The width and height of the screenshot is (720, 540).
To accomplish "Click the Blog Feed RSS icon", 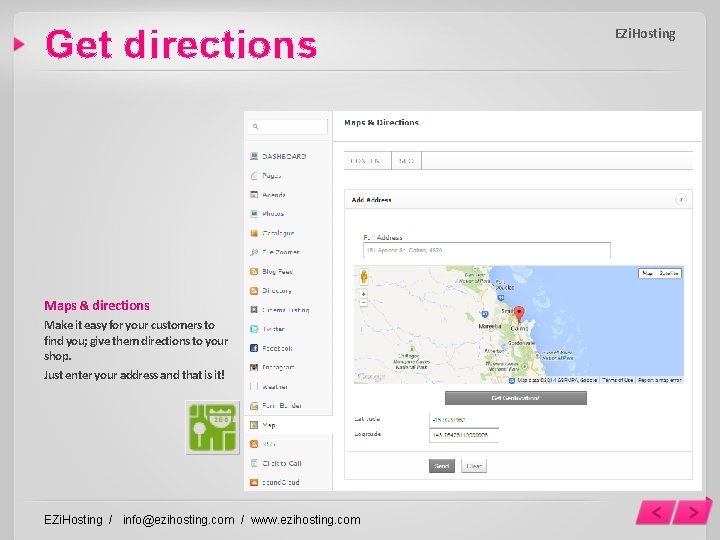I will (x=254, y=271).
